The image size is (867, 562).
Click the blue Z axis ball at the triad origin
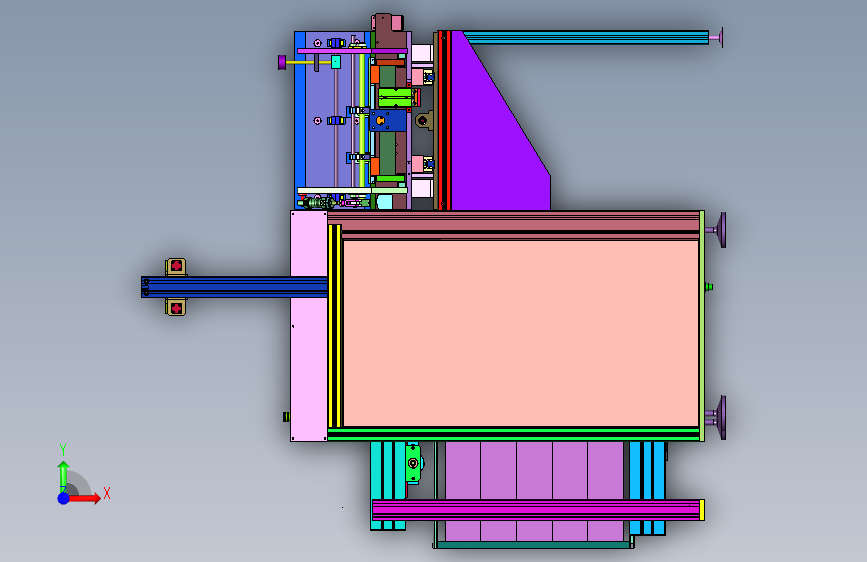click(x=63, y=498)
